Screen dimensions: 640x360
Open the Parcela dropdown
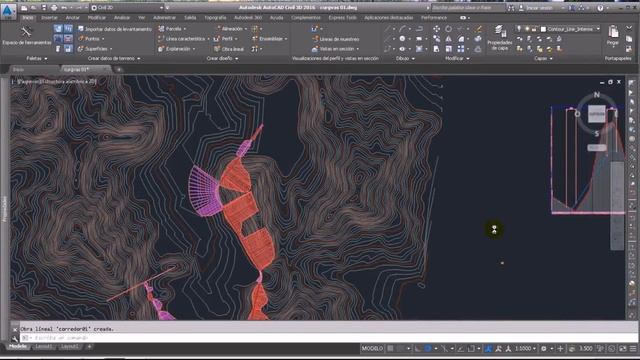pos(172,29)
